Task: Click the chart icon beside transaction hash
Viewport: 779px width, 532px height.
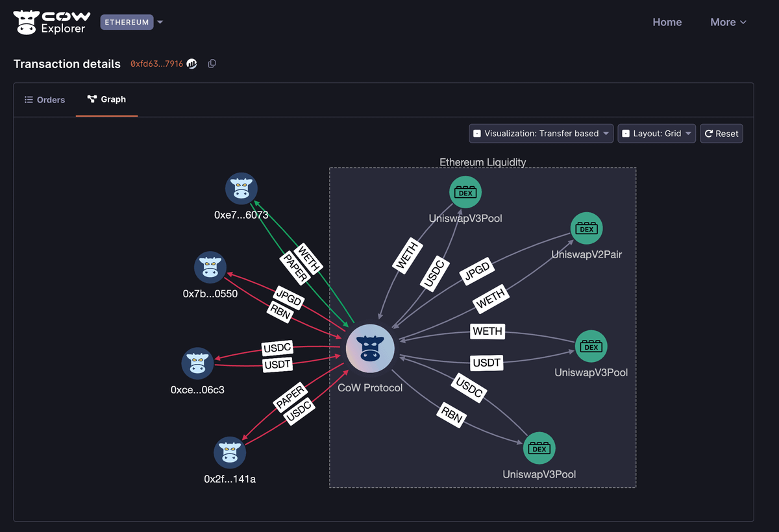Action: click(192, 64)
